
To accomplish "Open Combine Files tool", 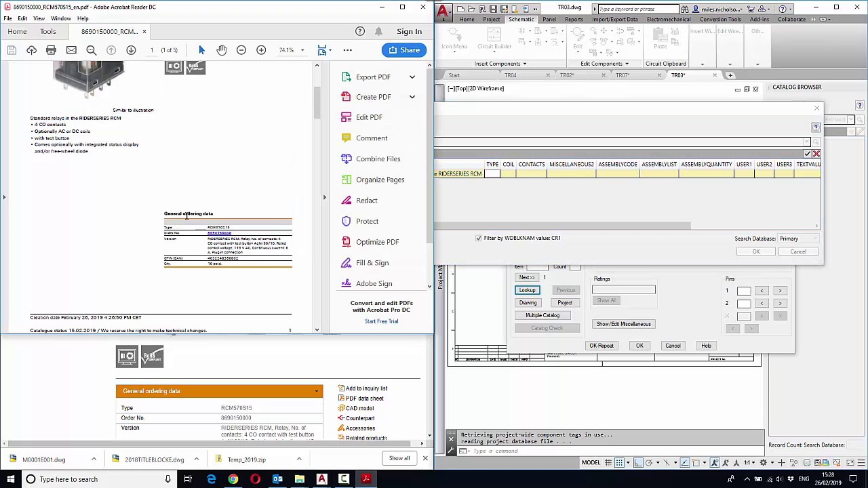I will [378, 159].
